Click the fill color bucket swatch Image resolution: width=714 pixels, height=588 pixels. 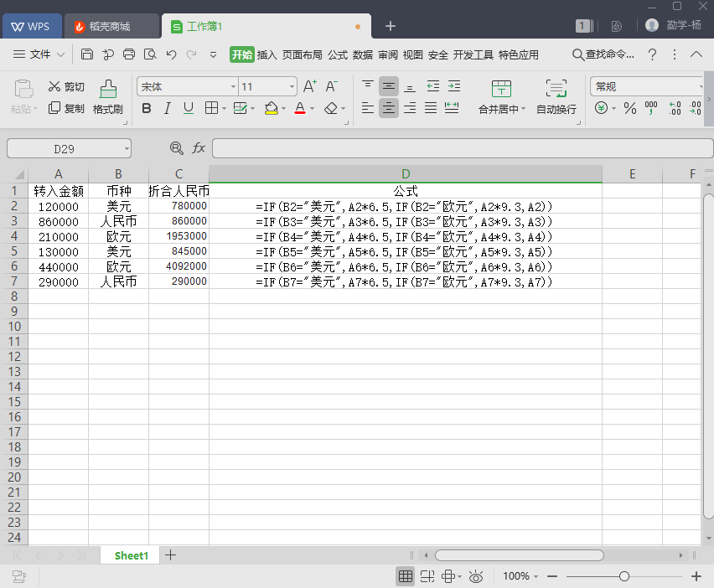click(x=271, y=108)
